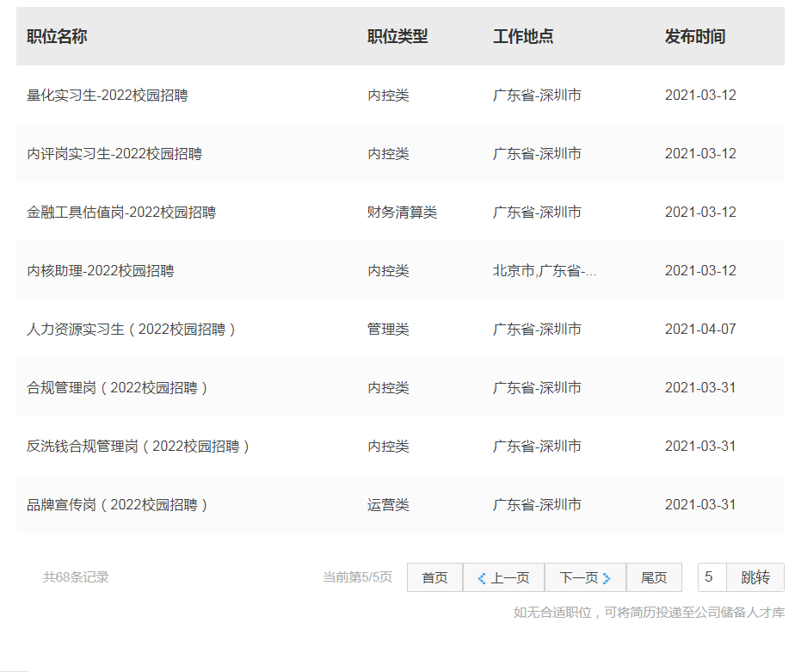
Task: Open the 内评岗实习生-2022校园招聘 job posting
Action: [114, 154]
